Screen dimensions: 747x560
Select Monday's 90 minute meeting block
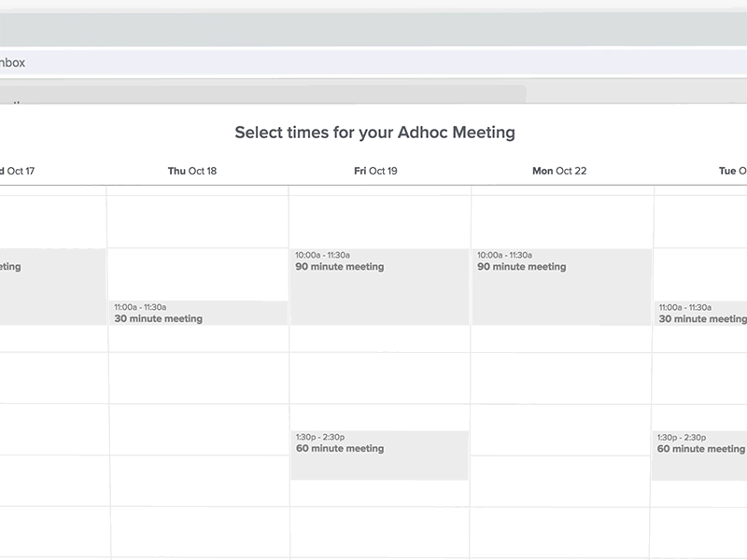pos(561,287)
